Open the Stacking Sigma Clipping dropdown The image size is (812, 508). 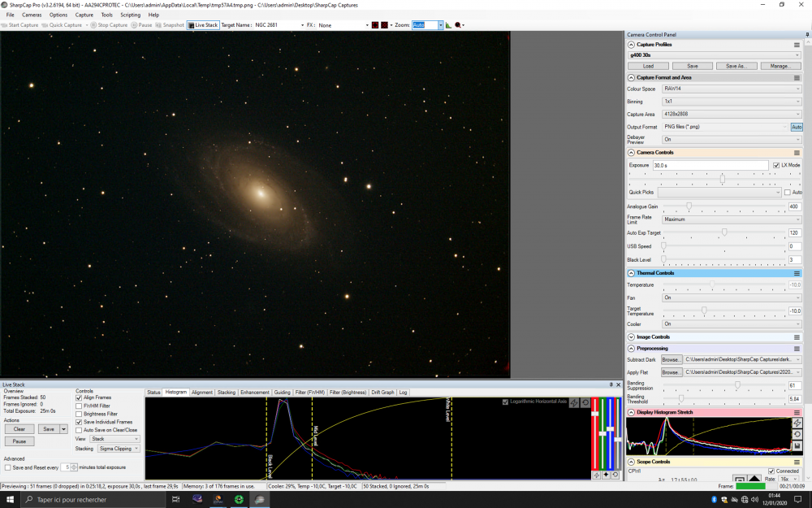[x=119, y=448]
